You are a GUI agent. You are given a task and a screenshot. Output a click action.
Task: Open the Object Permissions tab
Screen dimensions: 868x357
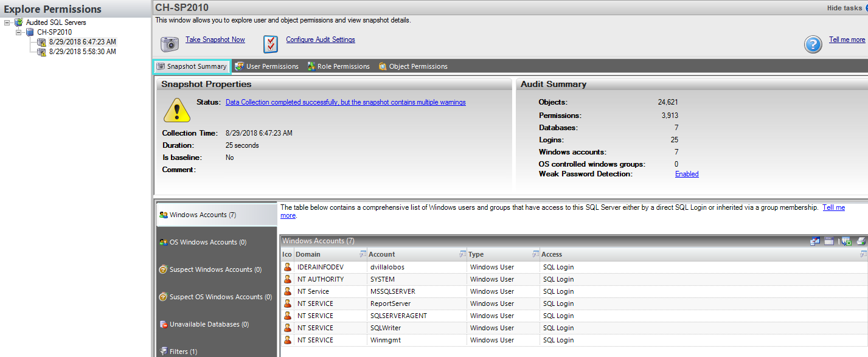click(413, 66)
